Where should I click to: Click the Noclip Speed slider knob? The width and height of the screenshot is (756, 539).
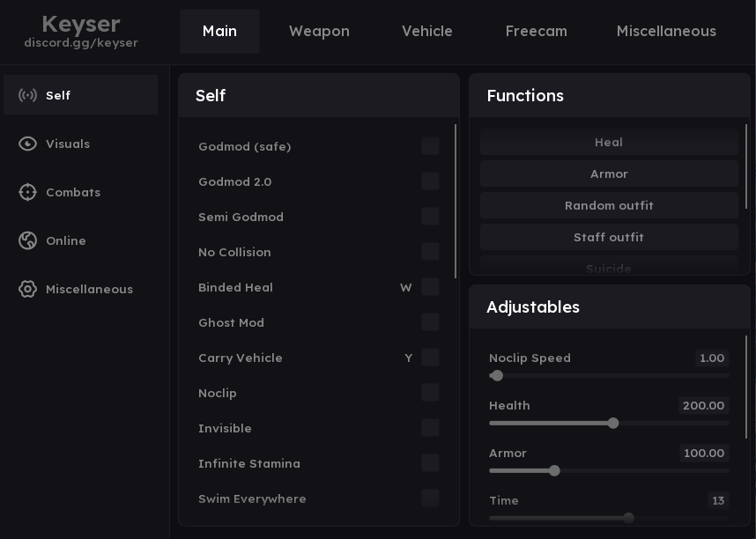pyautogui.click(x=497, y=376)
